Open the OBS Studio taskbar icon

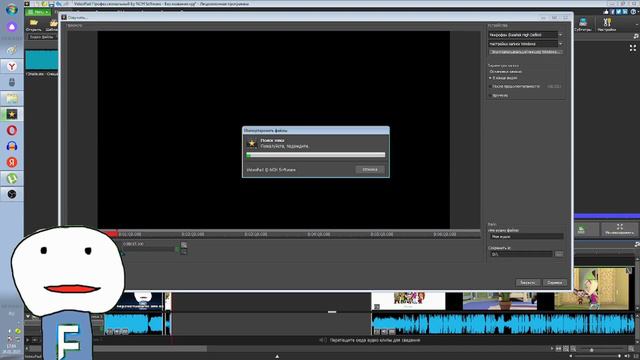[x=12, y=194]
